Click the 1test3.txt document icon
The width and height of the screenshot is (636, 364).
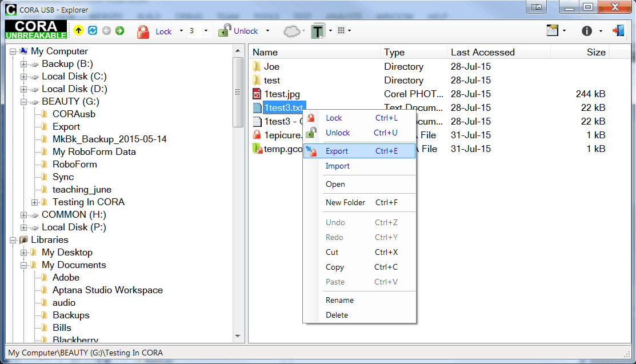click(x=257, y=108)
